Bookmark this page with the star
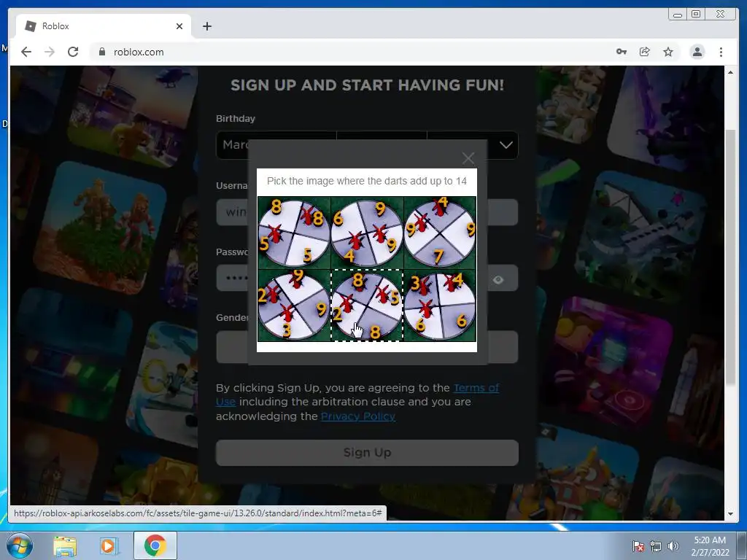This screenshot has width=747, height=560. (x=668, y=52)
